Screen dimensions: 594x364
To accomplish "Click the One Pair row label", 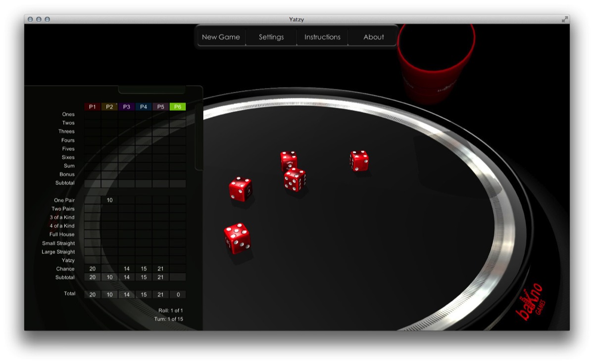I will [x=64, y=200].
